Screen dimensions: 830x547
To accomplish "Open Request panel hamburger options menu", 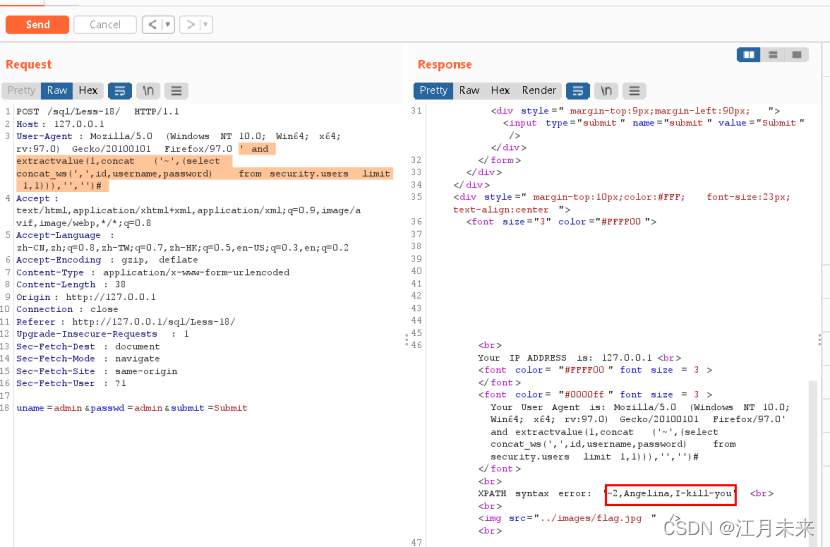I will [x=176, y=91].
